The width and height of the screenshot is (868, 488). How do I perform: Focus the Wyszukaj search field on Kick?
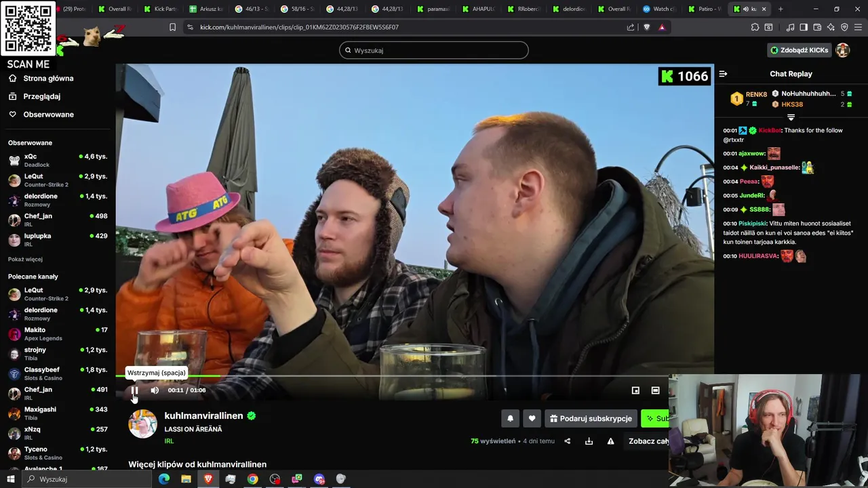pos(434,50)
